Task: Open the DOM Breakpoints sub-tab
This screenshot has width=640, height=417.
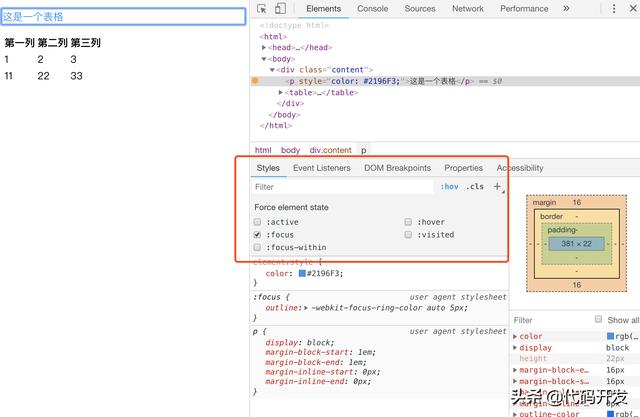Action: 397,168
